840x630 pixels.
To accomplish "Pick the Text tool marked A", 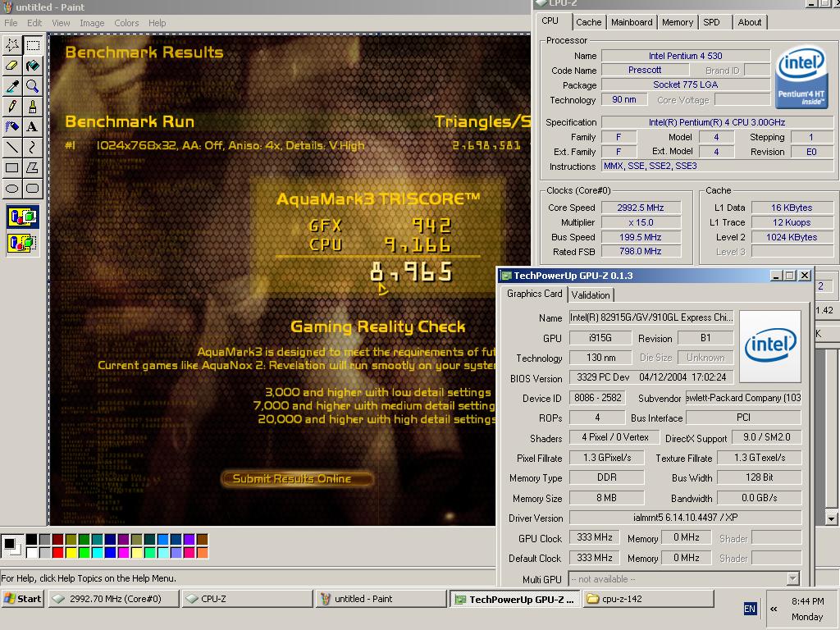I will point(33,126).
